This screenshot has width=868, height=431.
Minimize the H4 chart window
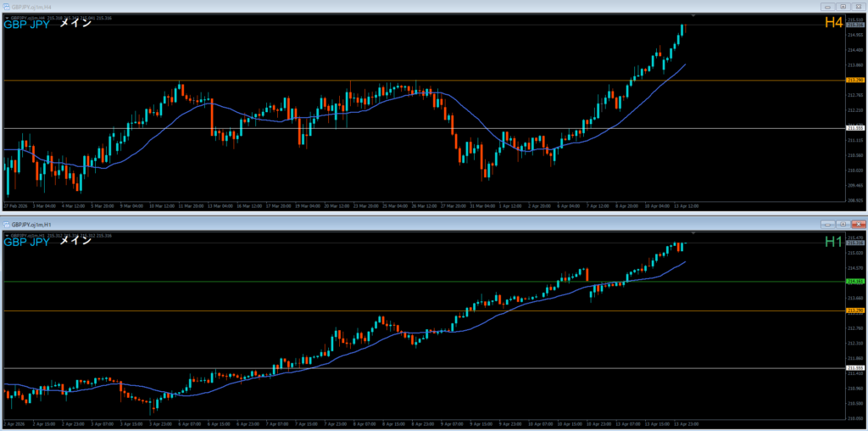827,7
